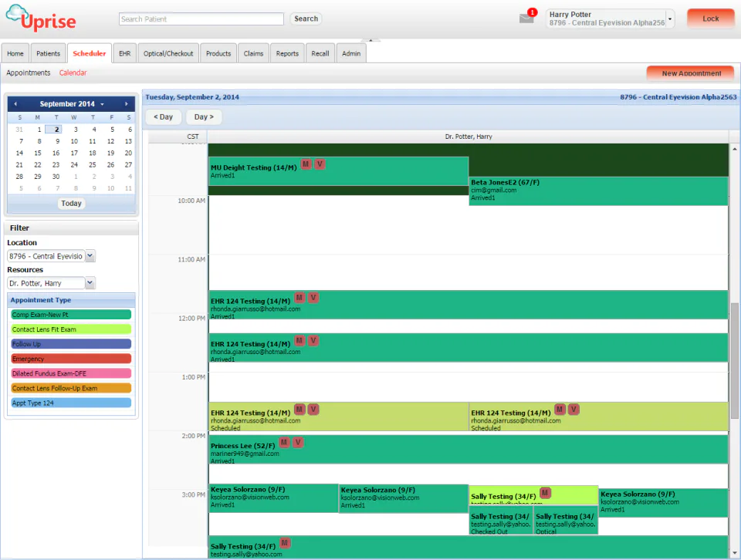Viewport: 741px width, 560px height.
Task: Focus the Search Patient input field
Action: pos(201,19)
